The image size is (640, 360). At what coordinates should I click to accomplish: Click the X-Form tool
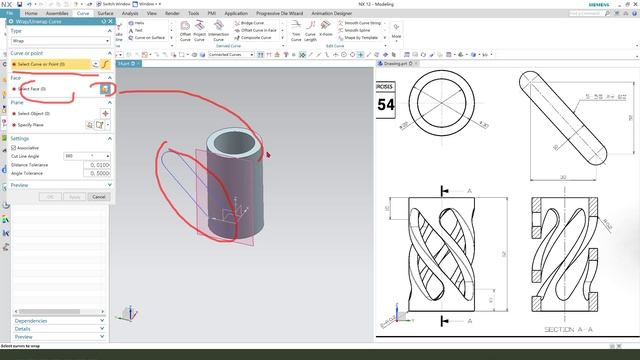coord(325,29)
